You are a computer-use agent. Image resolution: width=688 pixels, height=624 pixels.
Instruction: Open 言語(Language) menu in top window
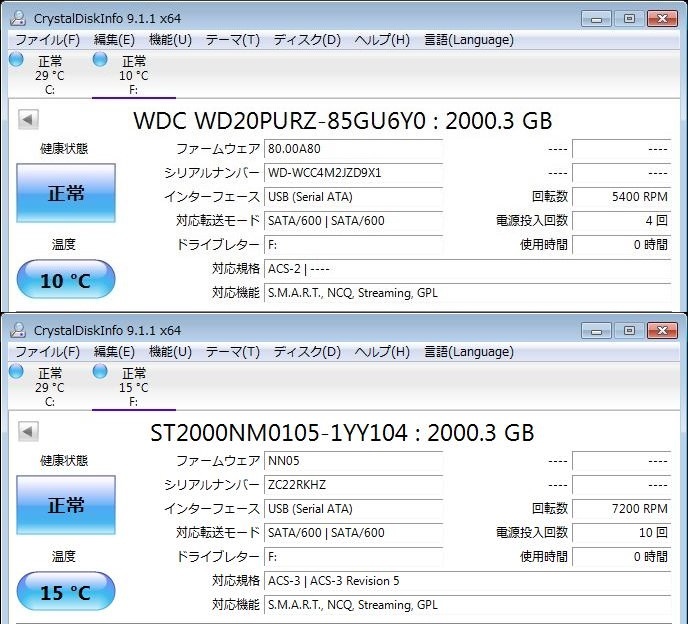tap(469, 40)
